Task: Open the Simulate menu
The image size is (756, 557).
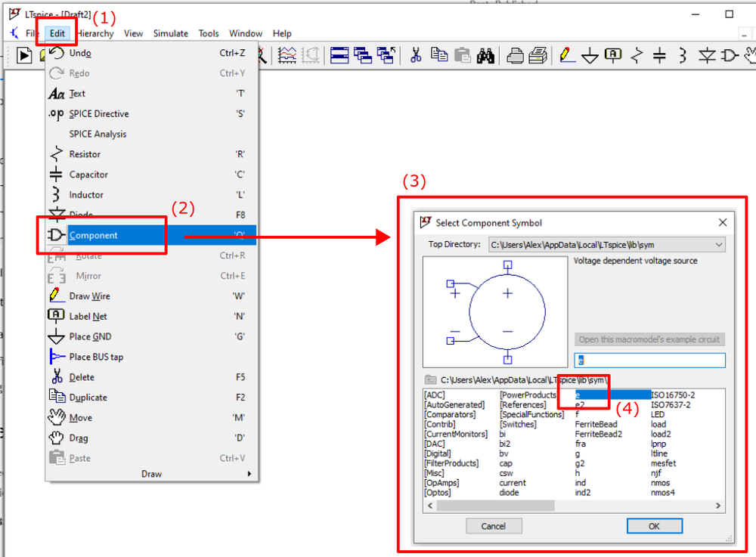Action: pos(171,33)
